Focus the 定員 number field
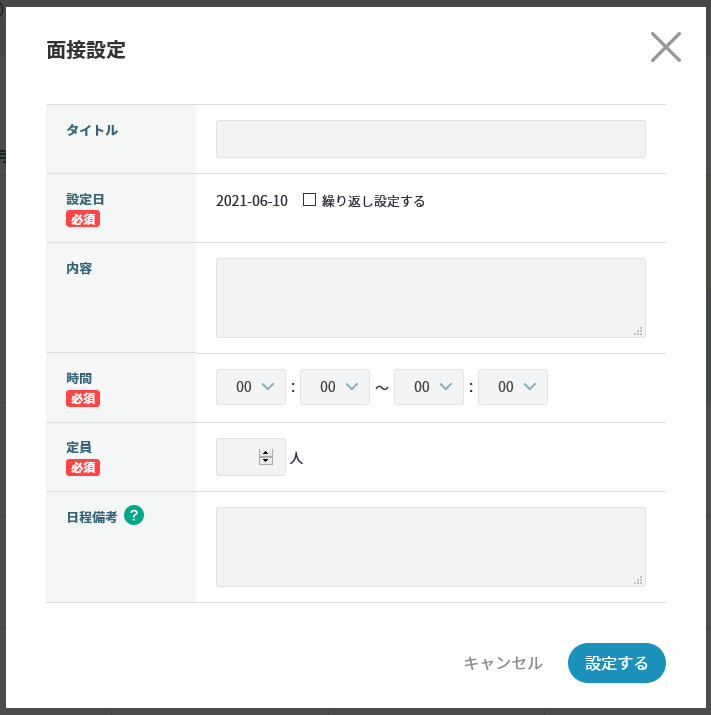The width and height of the screenshot is (711, 715). 237,457
